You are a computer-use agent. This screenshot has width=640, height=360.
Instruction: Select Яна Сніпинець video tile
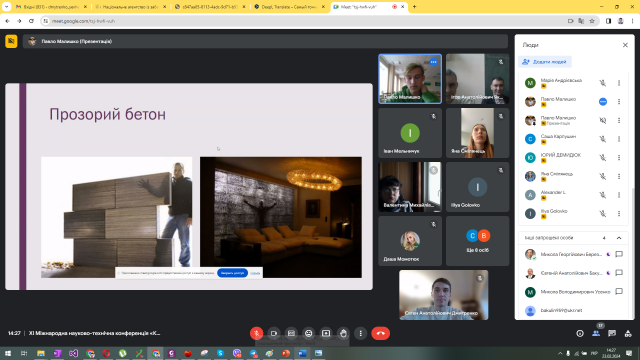(x=477, y=133)
